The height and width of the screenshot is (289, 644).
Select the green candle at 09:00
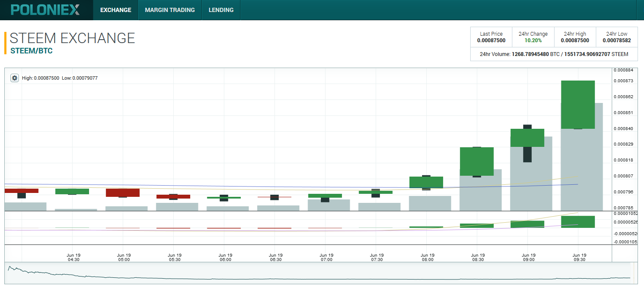(x=527, y=138)
